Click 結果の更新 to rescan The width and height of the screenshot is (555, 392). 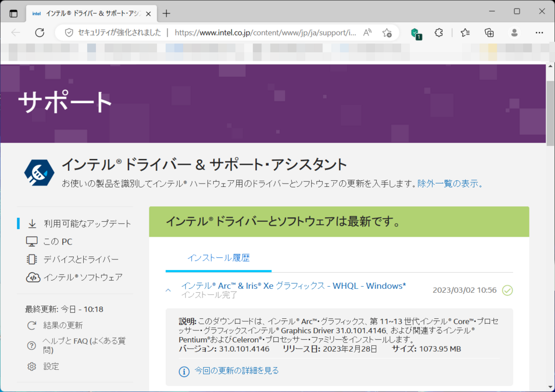click(63, 325)
